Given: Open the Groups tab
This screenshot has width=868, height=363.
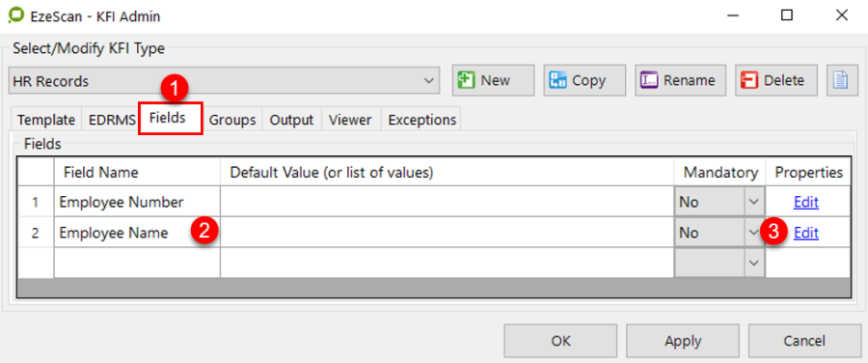Looking at the screenshot, I should tap(232, 120).
